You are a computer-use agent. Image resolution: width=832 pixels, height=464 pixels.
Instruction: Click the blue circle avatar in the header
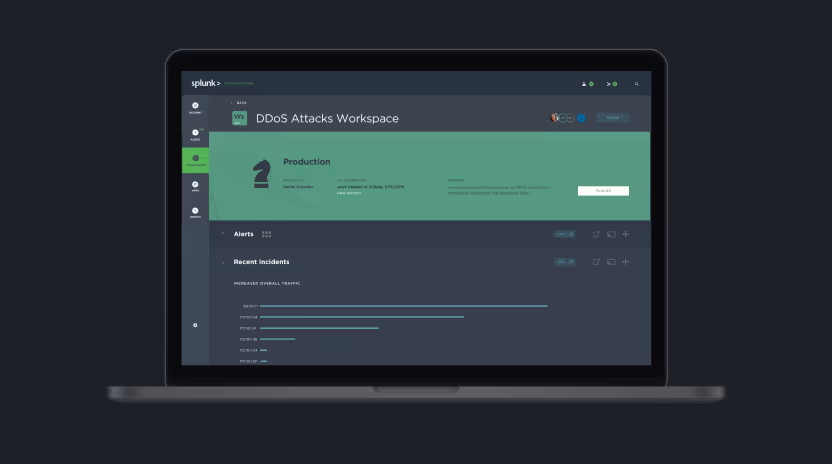(581, 118)
